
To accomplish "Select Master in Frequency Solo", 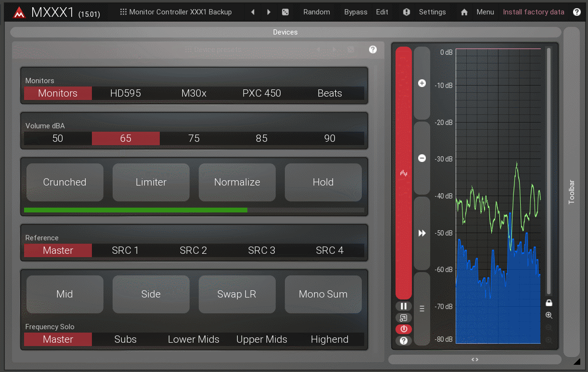I will tap(58, 339).
